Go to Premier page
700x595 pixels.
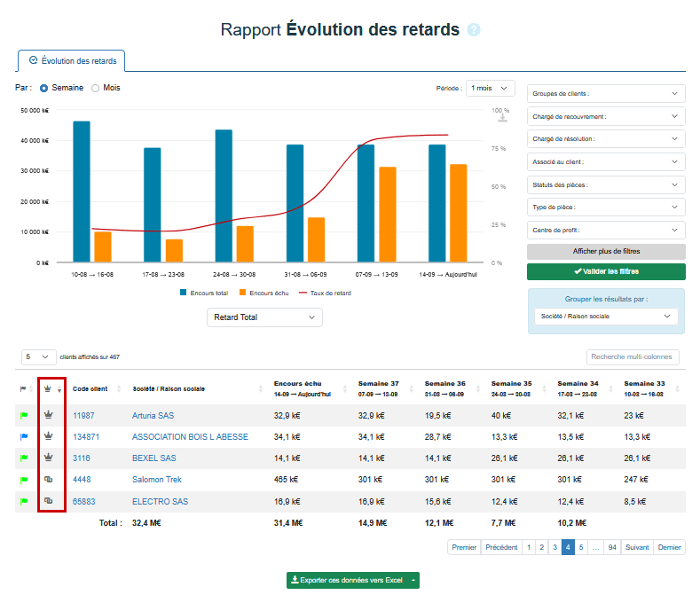464,547
